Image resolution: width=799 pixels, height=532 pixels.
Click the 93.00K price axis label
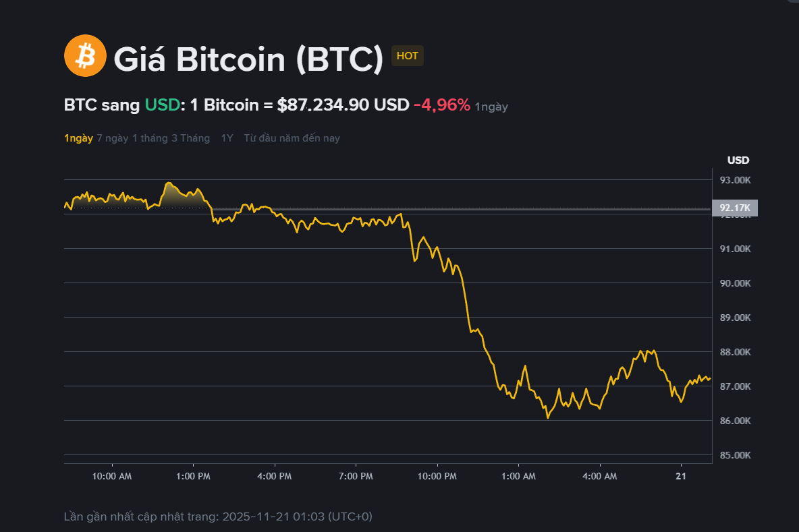734,180
